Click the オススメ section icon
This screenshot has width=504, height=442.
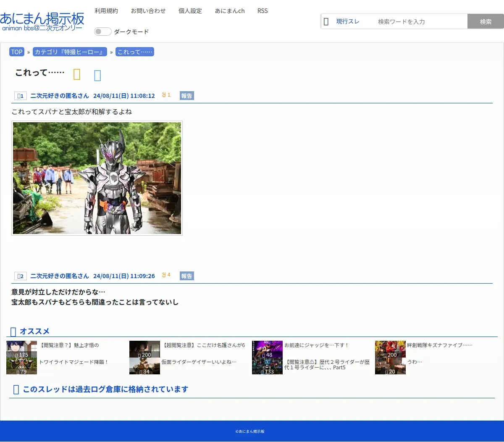(x=13, y=332)
